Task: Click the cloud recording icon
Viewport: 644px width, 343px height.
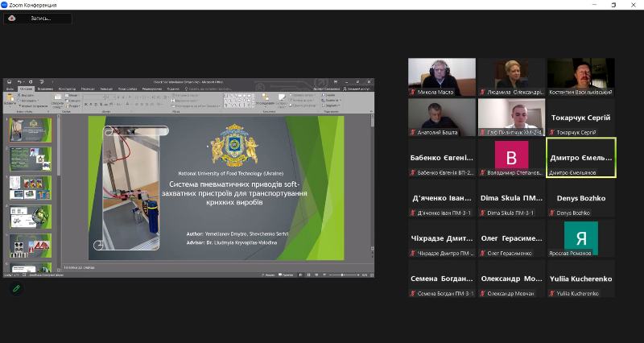Action: [11, 18]
